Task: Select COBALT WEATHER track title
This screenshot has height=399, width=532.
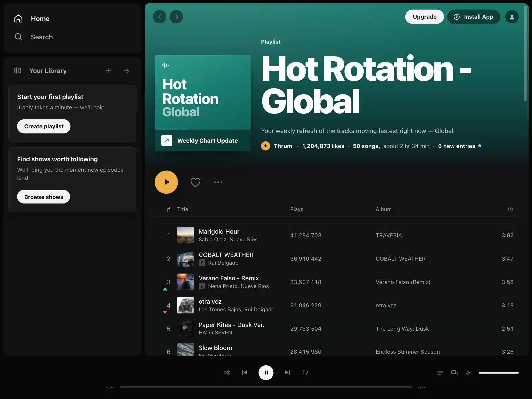Action: coord(226,255)
